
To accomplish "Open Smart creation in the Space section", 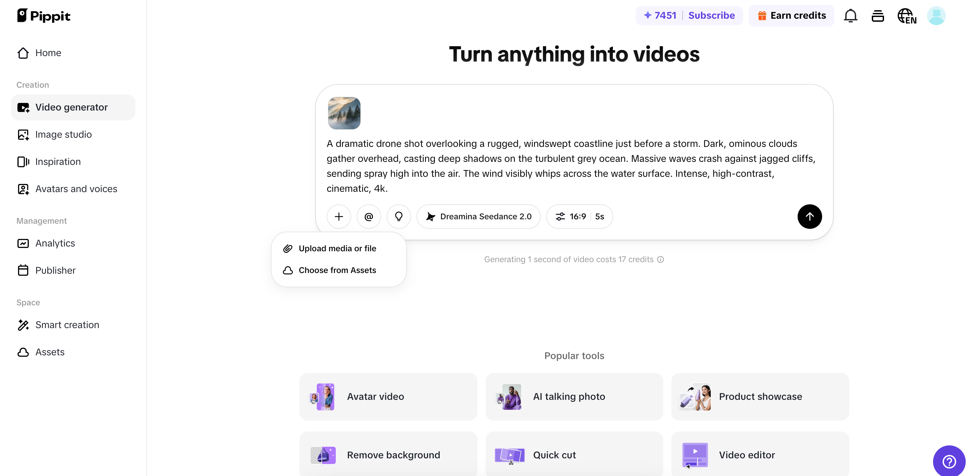I will (67, 325).
